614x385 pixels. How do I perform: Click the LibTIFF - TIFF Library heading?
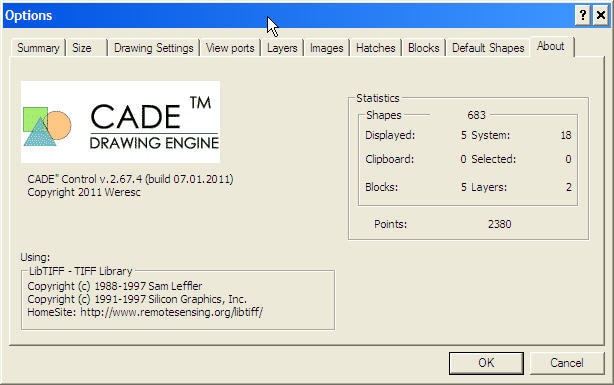coord(81,271)
